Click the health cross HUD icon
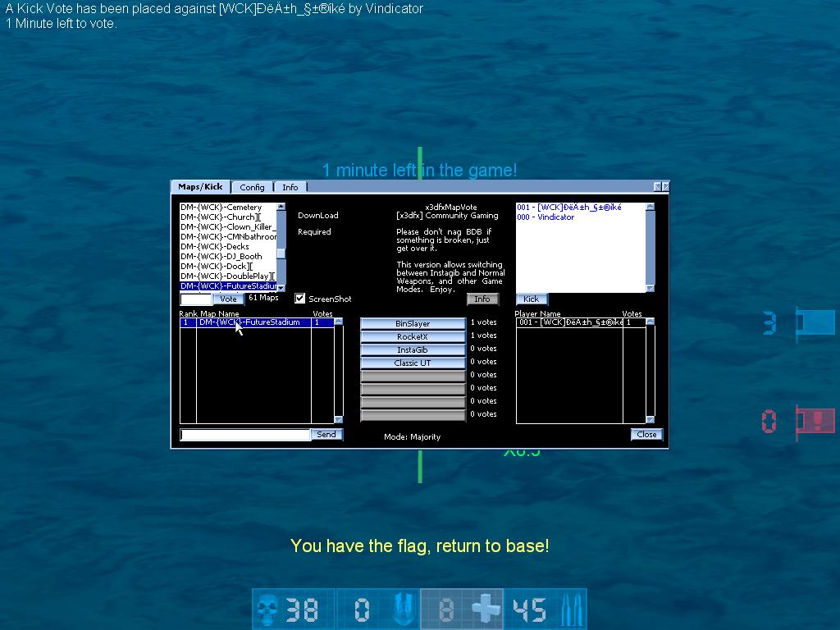Screen dimensions: 840x630 tap(486, 609)
